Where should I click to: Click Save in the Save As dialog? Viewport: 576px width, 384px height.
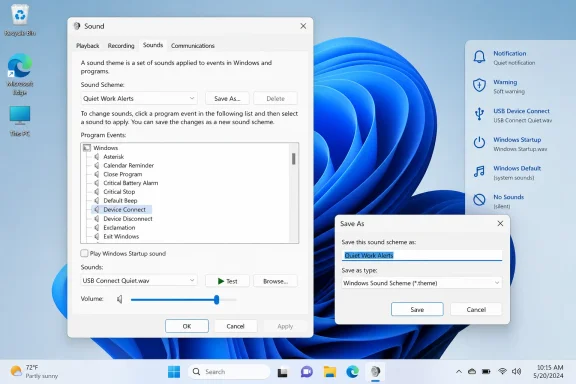pos(417,309)
